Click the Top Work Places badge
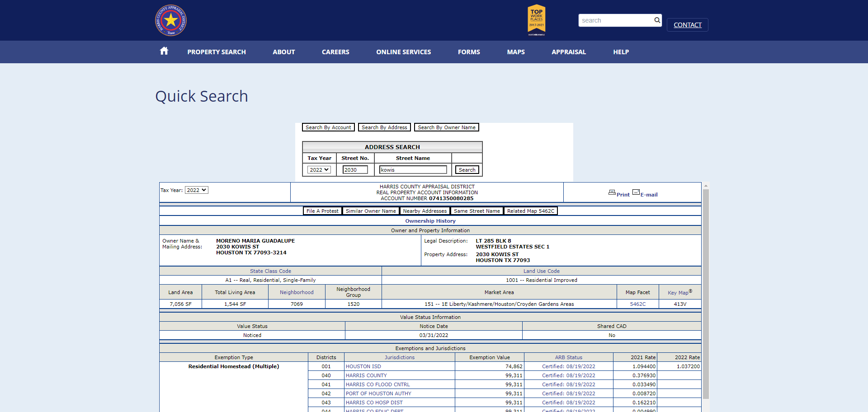The width and height of the screenshot is (868, 412). pos(537,20)
